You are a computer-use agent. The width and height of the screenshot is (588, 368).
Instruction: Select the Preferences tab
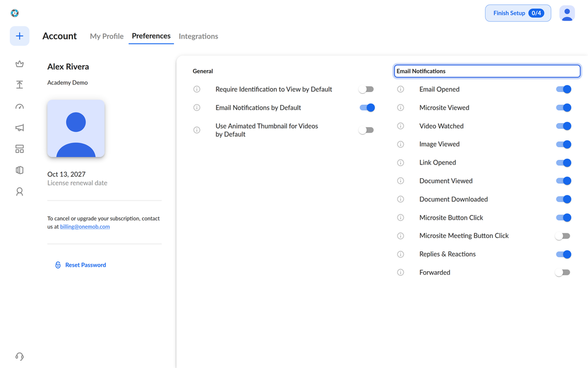point(151,36)
